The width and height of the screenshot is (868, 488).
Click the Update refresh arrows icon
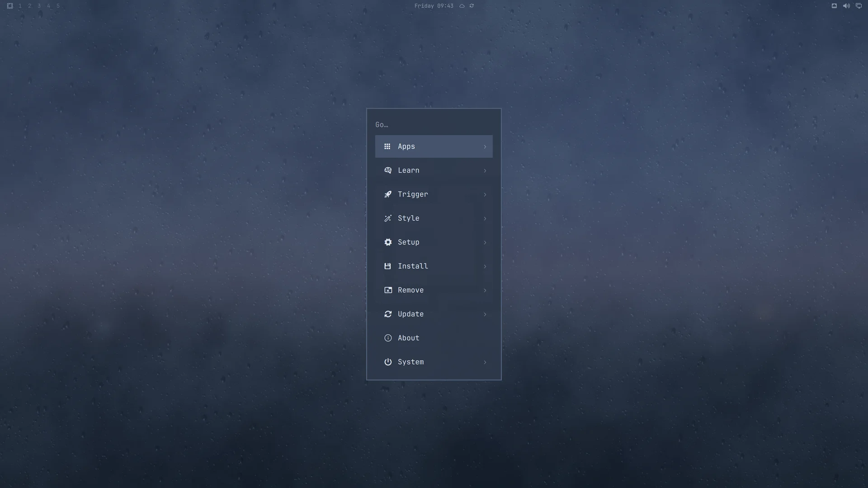click(388, 314)
